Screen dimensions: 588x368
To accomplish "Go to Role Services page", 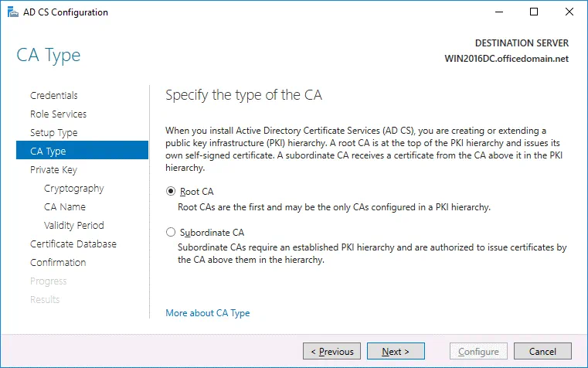I will click(x=58, y=114).
